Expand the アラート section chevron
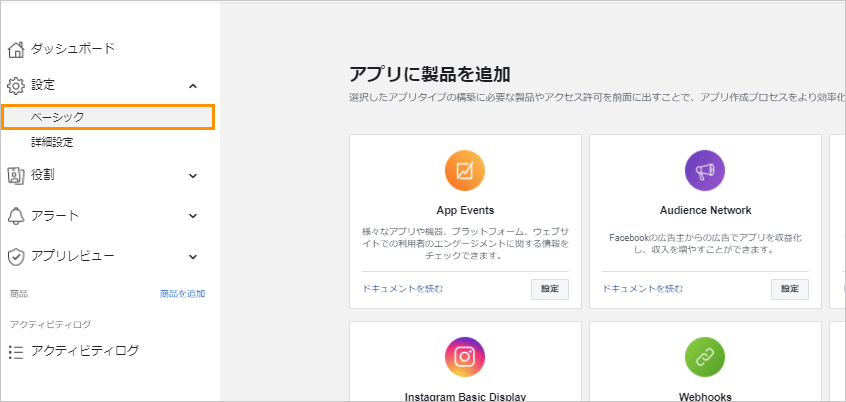The image size is (846, 402). pos(193,216)
